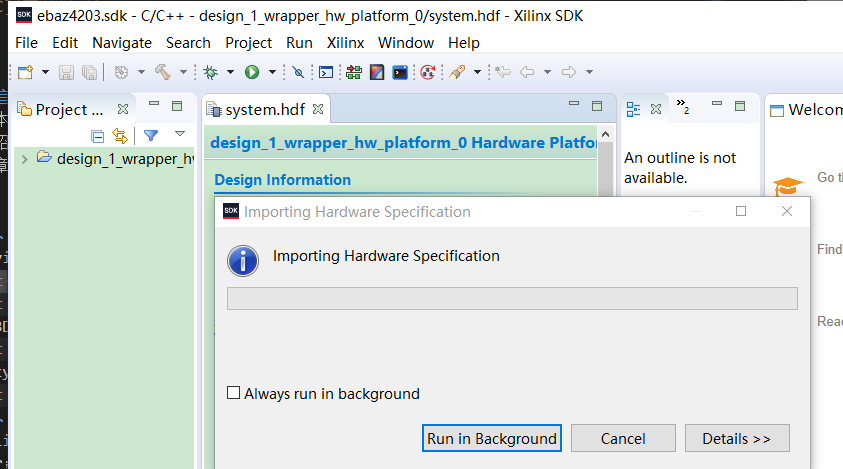
Task: Show hidden tabs chevron in Outline panel
Action: click(683, 106)
